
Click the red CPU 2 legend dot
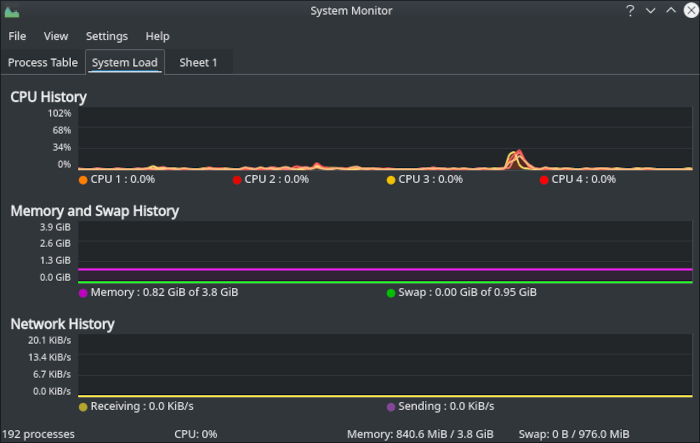click(237, 180)
